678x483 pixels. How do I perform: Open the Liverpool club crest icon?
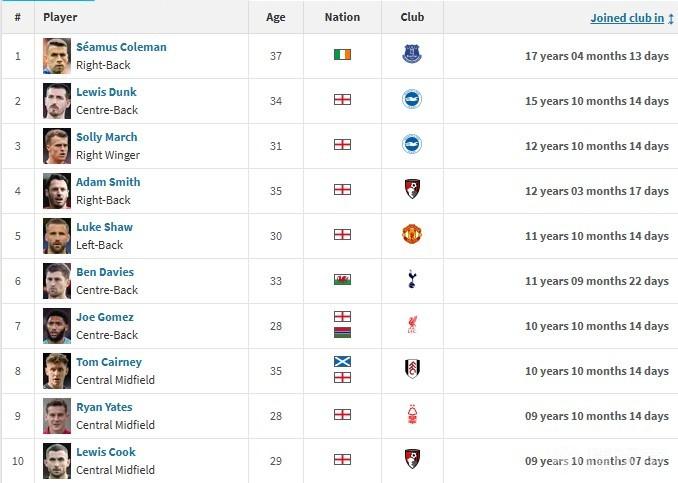pyautogui.click(x=412, y=324)
